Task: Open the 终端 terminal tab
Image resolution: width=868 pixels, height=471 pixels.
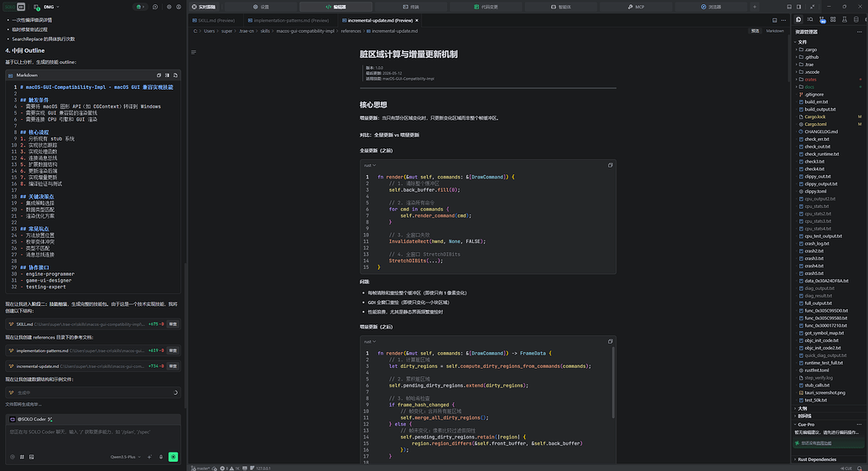Action: 411,8
